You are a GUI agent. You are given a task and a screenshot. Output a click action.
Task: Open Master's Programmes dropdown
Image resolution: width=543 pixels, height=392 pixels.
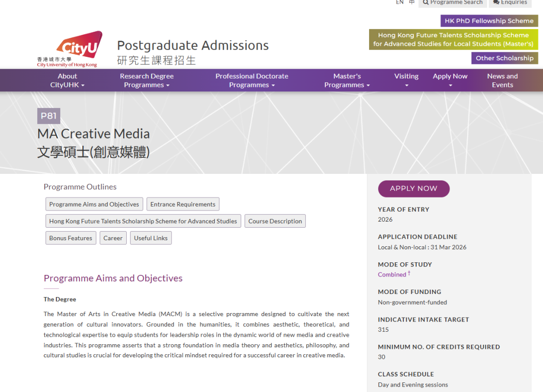[x=347, y=80]
